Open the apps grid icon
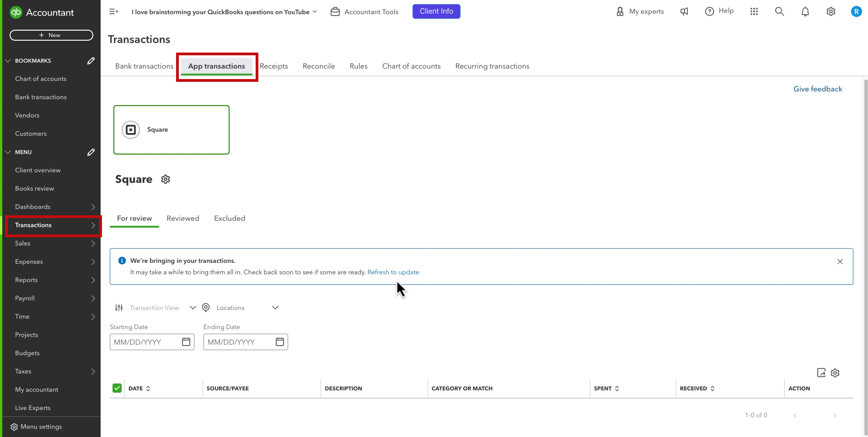Screen dimensions: 868x437 (754, 11)
